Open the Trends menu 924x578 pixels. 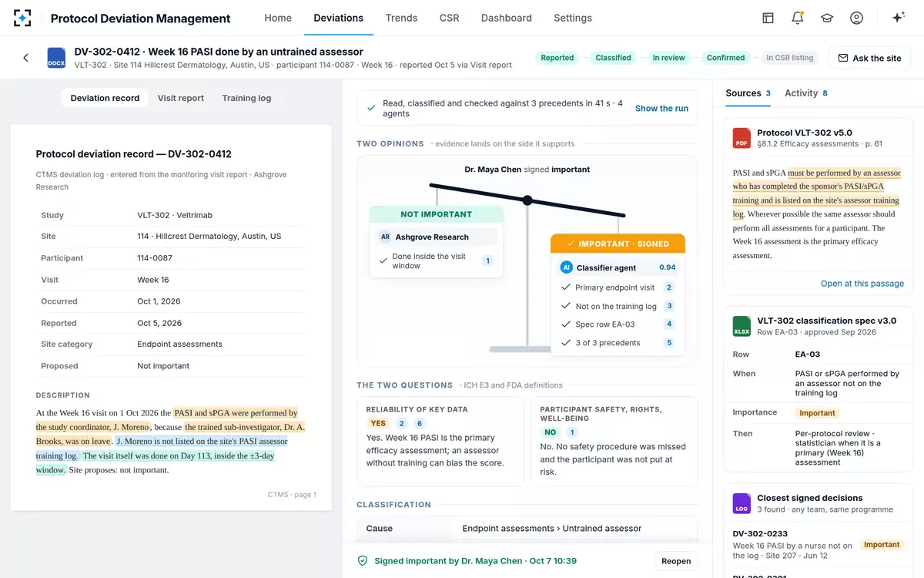coord(401,18)
